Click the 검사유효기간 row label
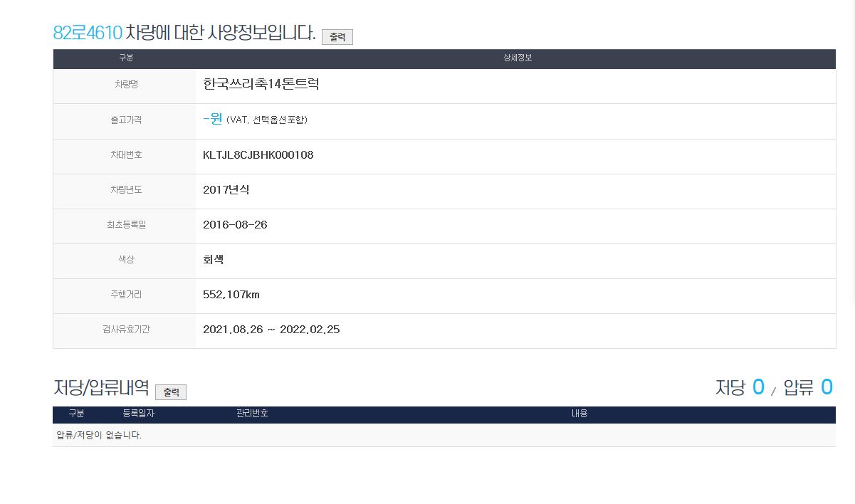This screenshot has height=504, width=855. click(125, 330)
